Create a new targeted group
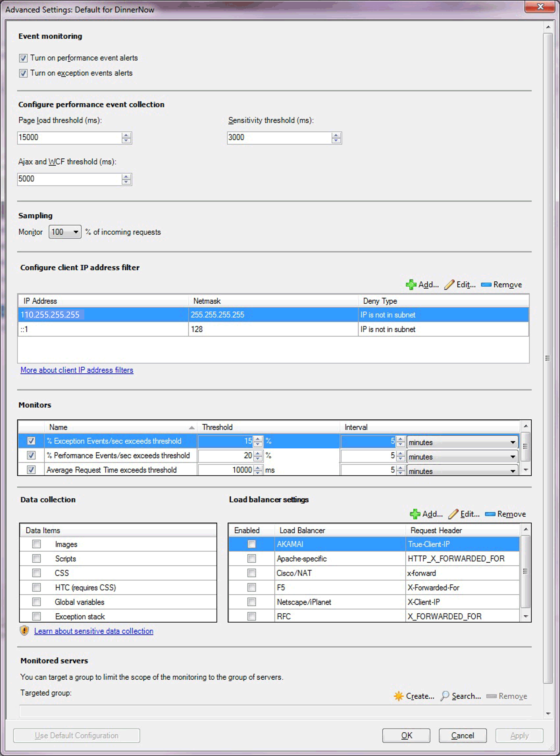This screenshot has height=756, width=560. coord(414,696)
